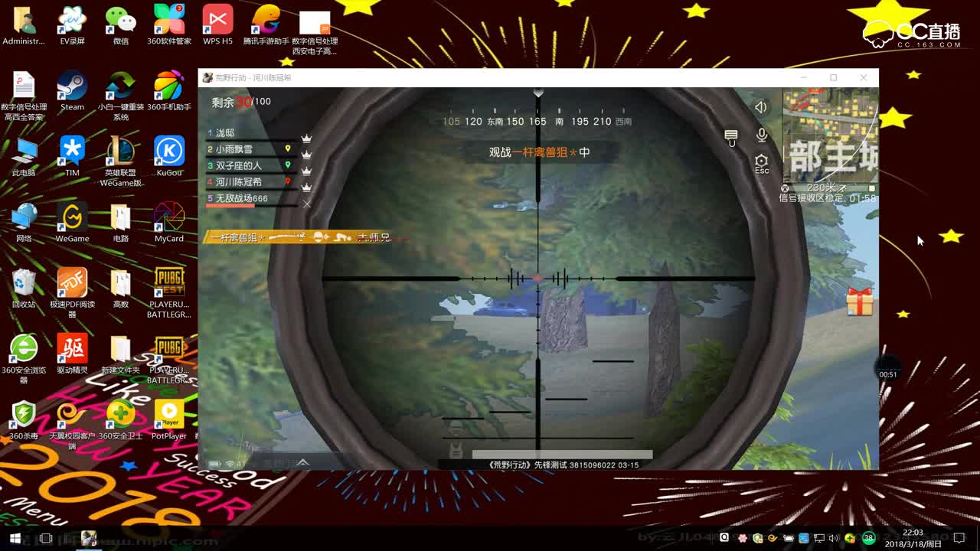Toggle the in-game speaker sound icon
Viewport: 980px width, 551px height.
click(x=760, y=108)
